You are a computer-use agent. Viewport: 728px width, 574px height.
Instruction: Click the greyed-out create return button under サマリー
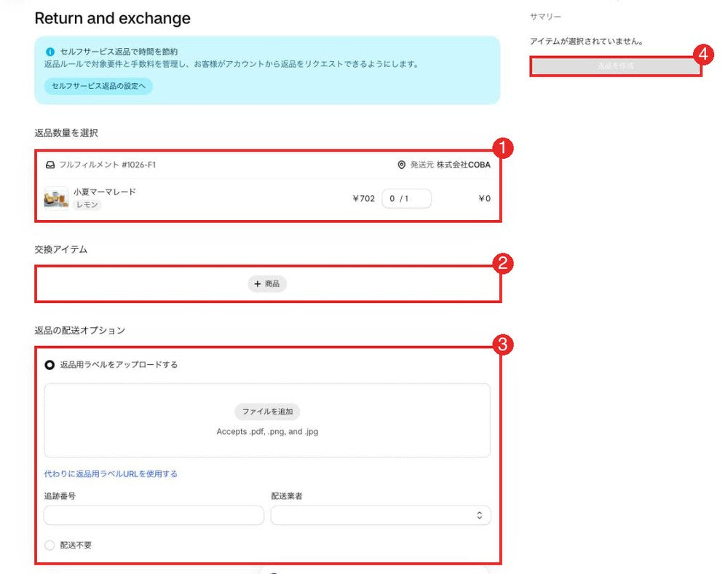click(616, 66)
